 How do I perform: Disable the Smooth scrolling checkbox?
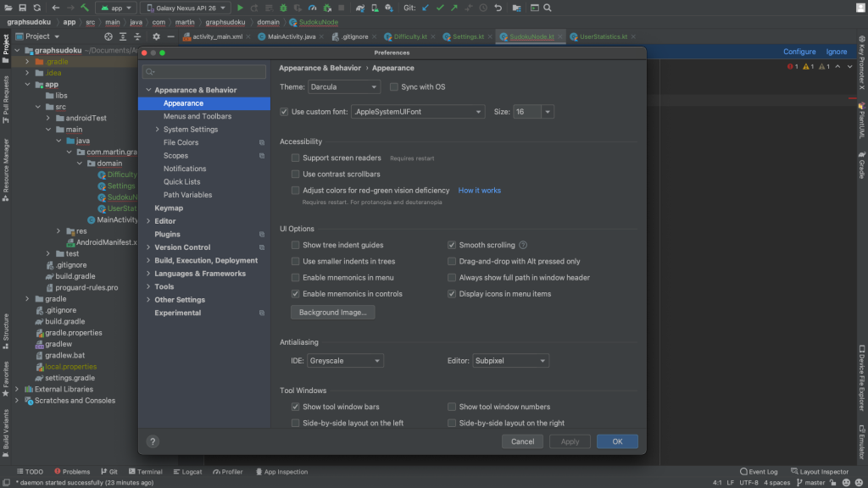pyautogui.click(x=453, y=246)
